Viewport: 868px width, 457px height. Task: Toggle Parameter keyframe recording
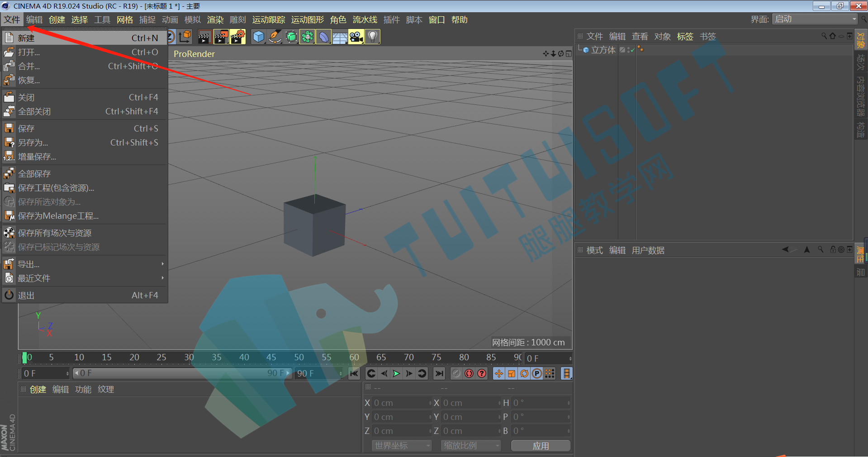pyautogui.click(x=537, y=373)
